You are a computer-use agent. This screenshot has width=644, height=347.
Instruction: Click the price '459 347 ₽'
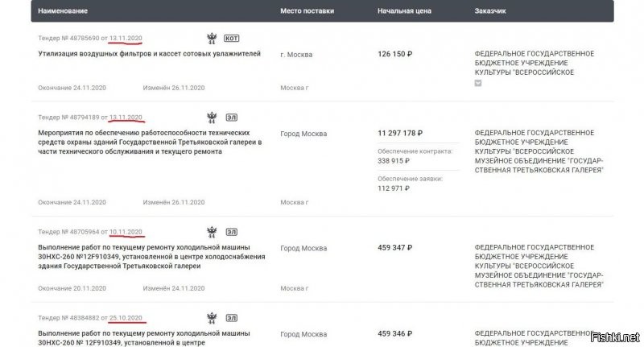395,248
